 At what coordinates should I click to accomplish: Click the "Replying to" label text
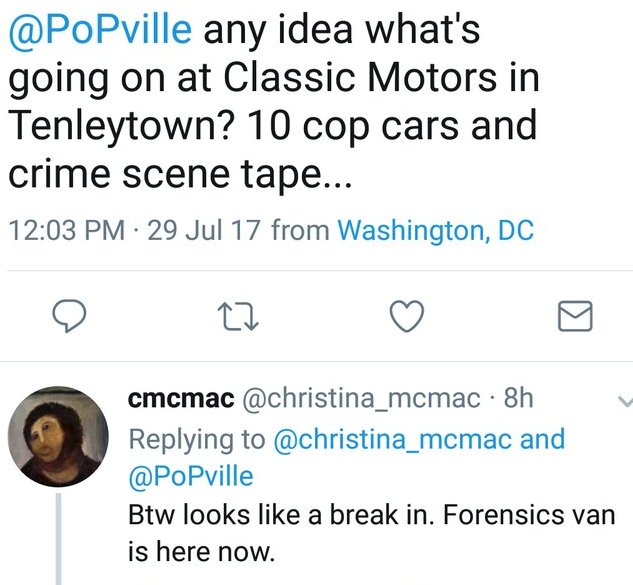[197, 439]
